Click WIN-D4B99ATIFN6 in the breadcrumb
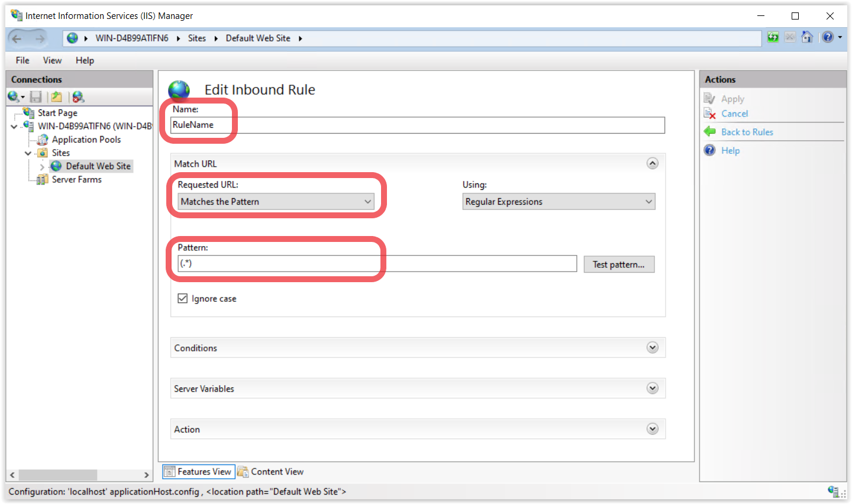The height and width of the screenshot is (504, 852). (x=132, y=38)
